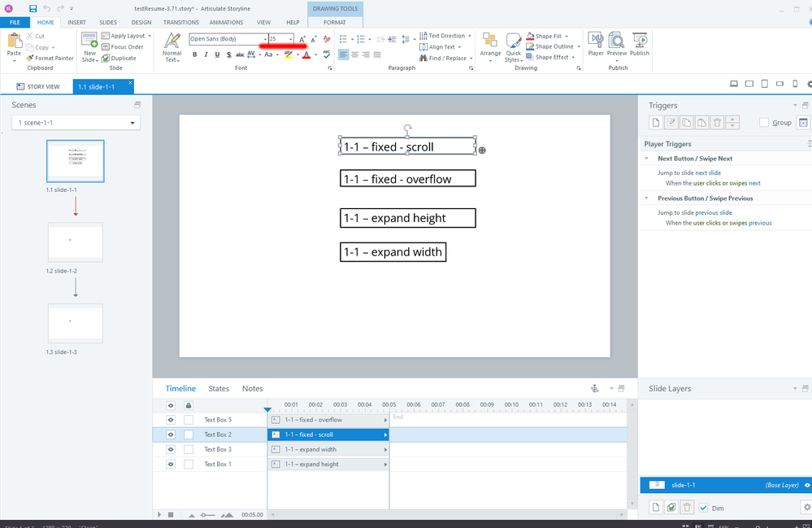Toggle visibility eye for Text Box 5
Screen dimensions: 812x528
click(171, 420)
